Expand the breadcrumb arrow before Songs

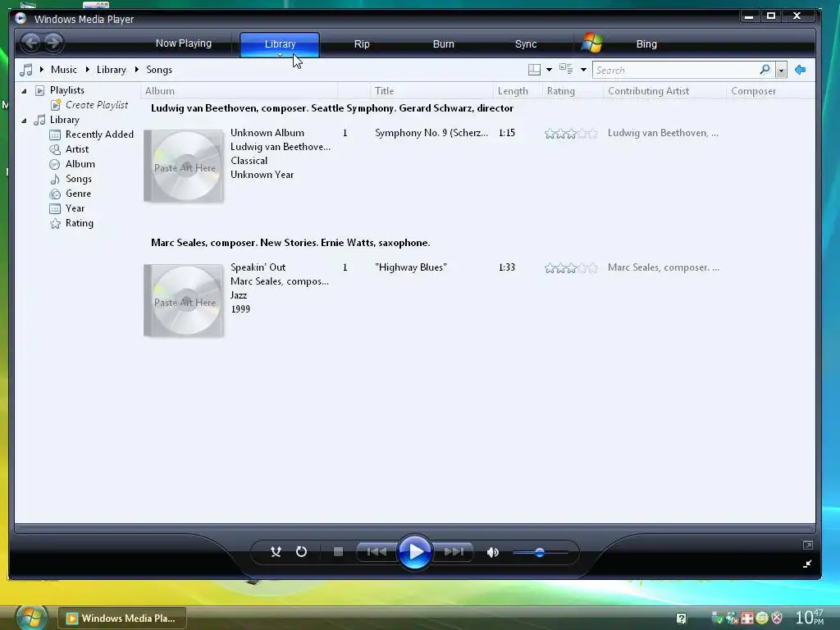tap(137, 69)
